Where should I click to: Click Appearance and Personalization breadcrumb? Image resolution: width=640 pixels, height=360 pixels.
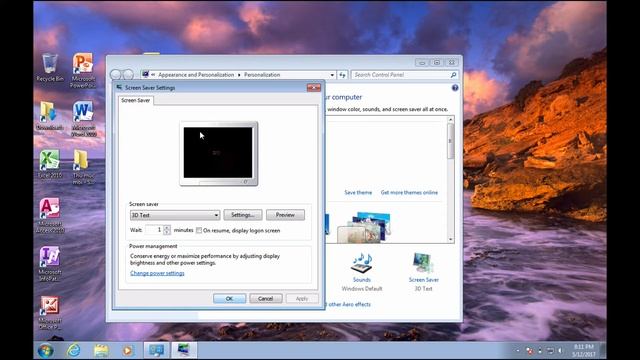[x=196, y=75]
